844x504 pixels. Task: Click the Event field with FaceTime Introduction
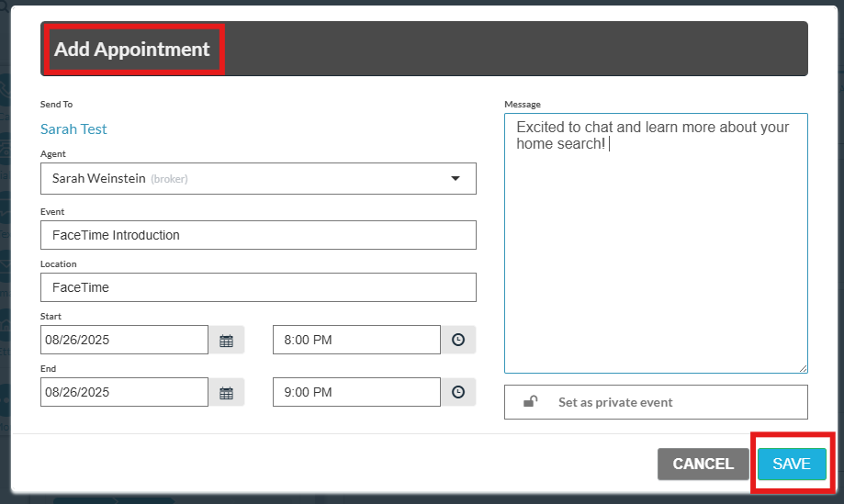tap(258, 235)
